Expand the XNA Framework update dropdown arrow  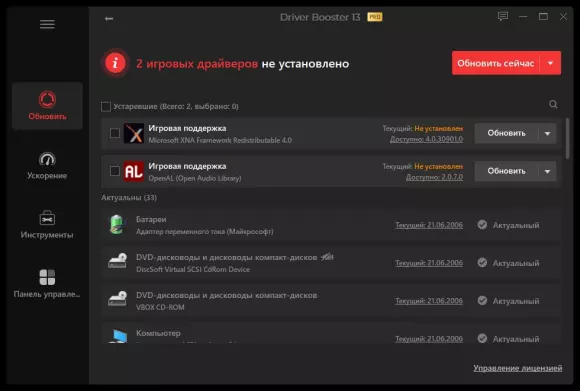(547, 133)
